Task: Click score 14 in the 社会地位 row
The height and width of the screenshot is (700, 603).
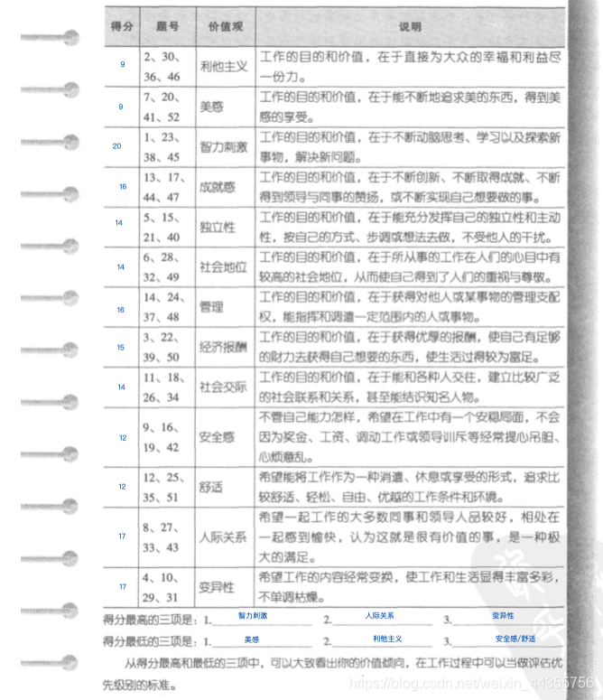Action: pos(121,267)
